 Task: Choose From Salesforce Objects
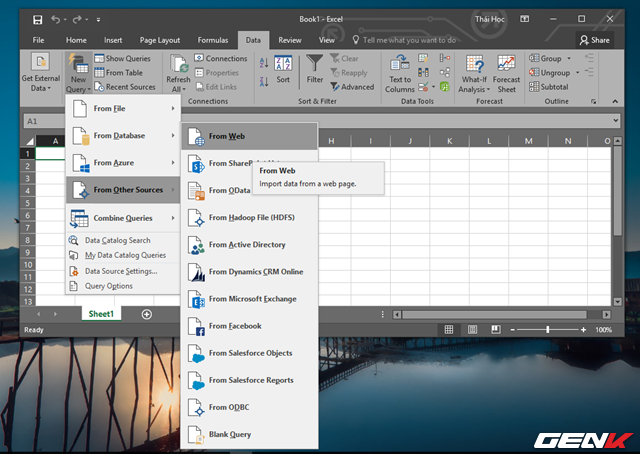[249, 353]
